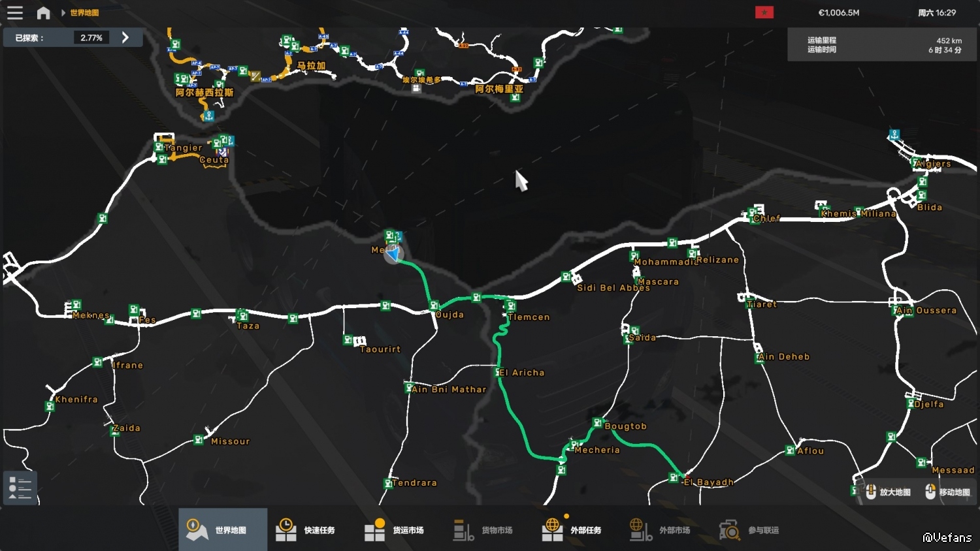
Task: Expand the 世界地图 breadcrumb arrow
Action: point(63,12)
